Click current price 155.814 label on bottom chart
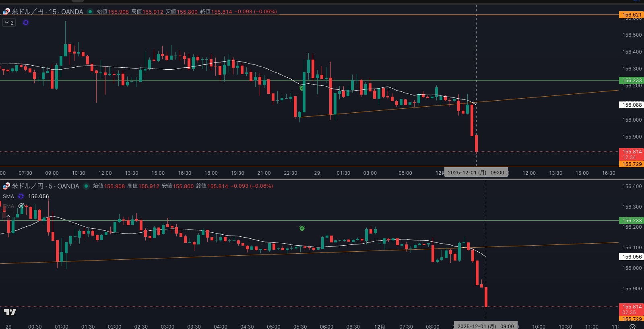Viewport: 644px width, 329px height. [632, 307]
